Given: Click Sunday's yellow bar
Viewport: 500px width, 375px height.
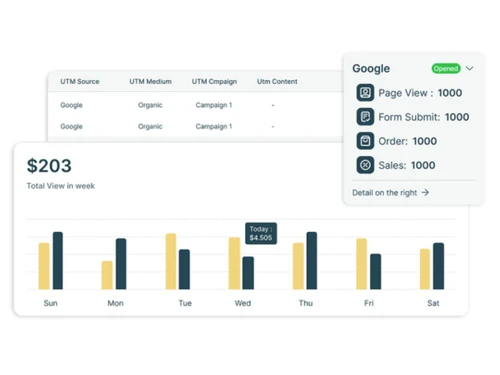Looking at the screenshot, I should click(44, 266).
